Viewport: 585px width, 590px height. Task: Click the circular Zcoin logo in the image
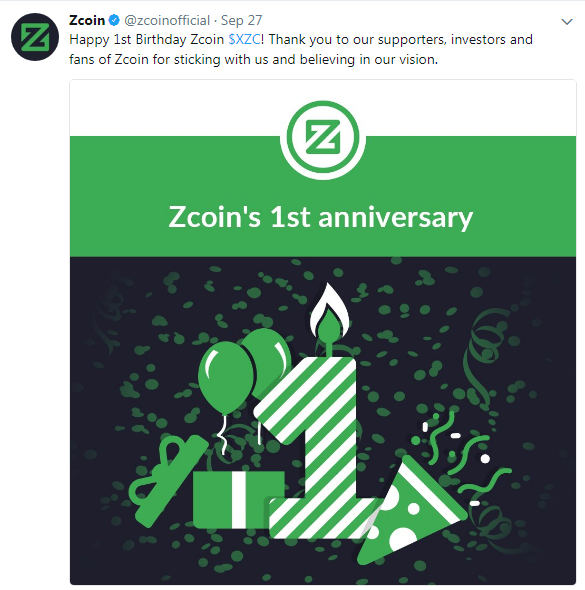point(323,138)
